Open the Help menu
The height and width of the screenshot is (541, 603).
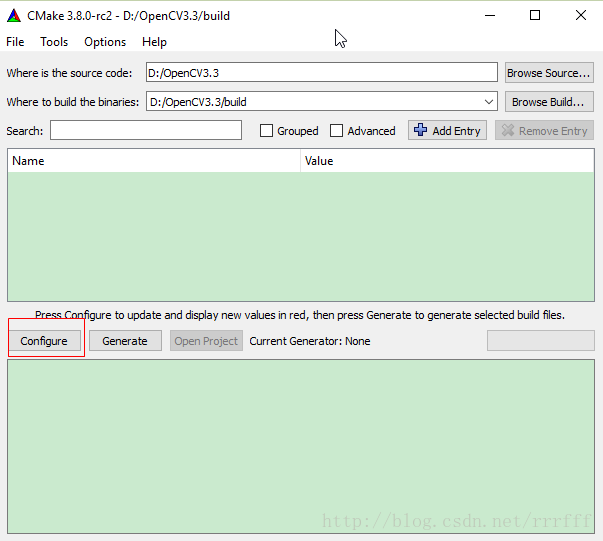click(x=154, y=42)
